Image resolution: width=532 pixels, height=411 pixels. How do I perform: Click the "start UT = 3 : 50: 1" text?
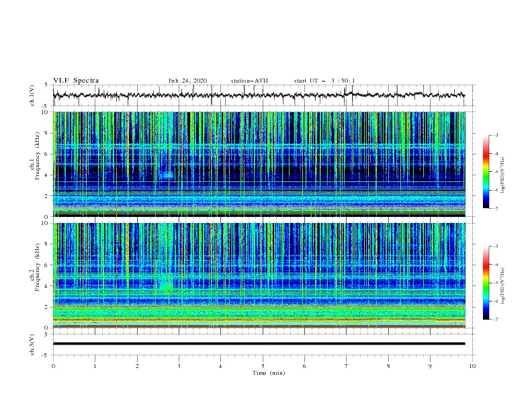pos(324,81)
